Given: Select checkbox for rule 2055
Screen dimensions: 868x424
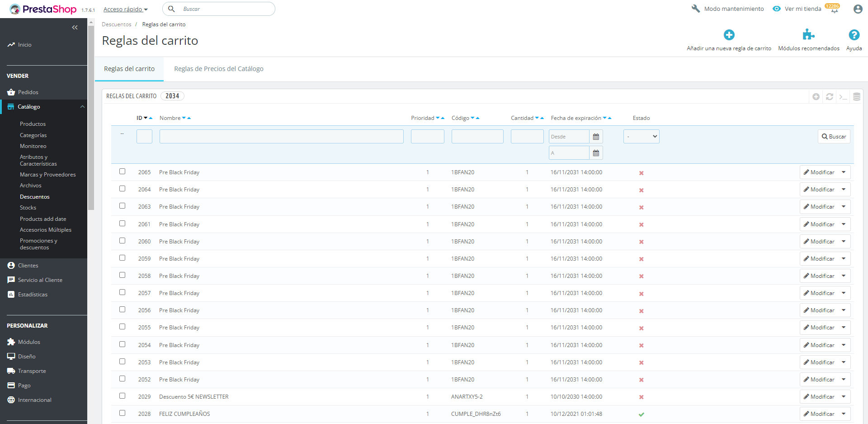Looking at the screenshot, I should tap(122, 327).
